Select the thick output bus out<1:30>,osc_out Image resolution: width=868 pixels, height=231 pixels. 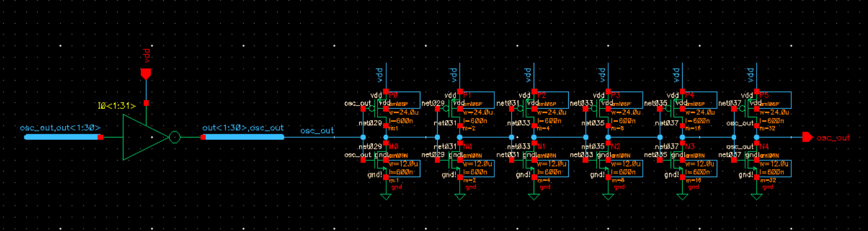point(244,137)
